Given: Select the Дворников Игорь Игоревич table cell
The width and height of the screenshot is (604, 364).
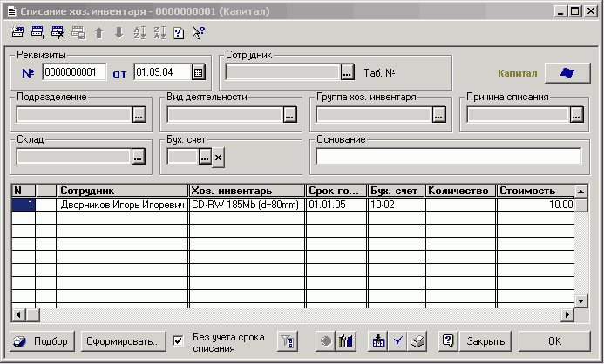Looking at the screenshot, I should 123,206.
